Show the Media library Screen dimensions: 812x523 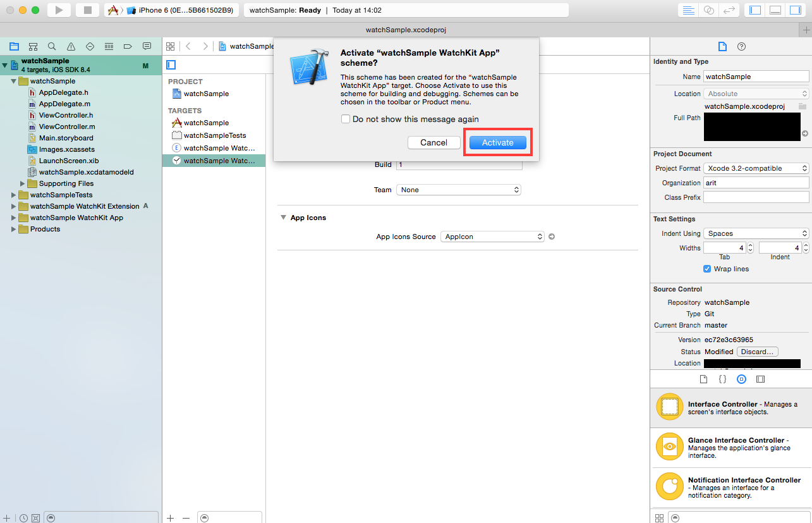coord(760,379)
